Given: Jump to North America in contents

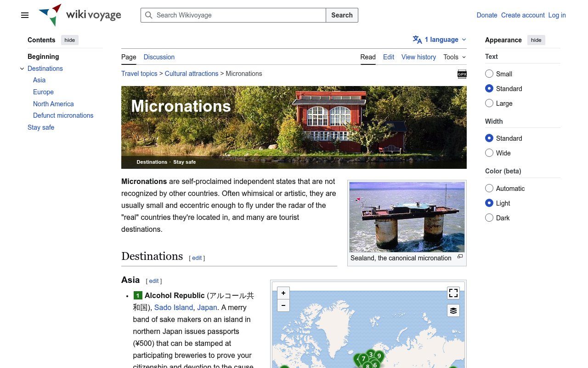Looking at the screenshot, I should click(x=53, y=104).
